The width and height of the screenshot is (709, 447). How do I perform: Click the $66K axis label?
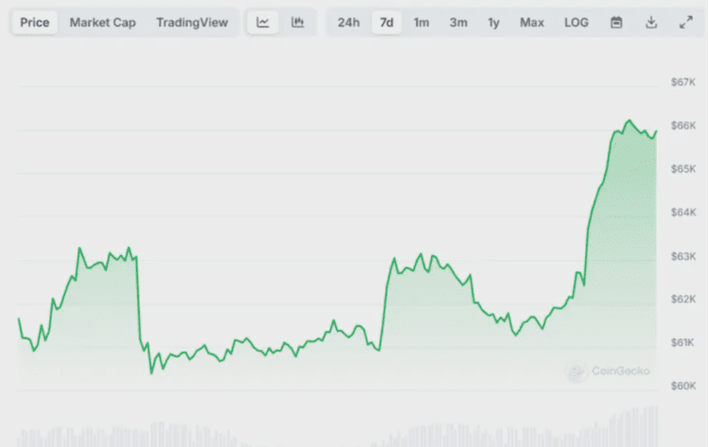tap(683, 125)
